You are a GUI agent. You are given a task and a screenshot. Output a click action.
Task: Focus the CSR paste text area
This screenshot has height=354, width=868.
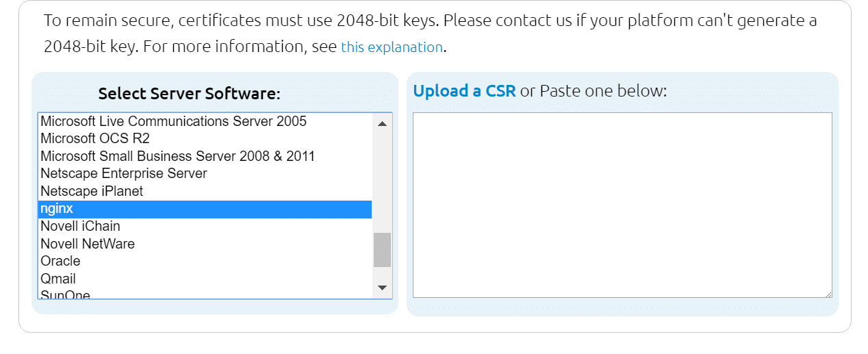coord(622,205)
